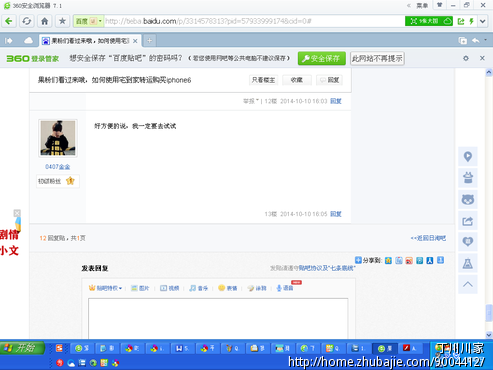Open the 菜单 menu in title bar
This screenshot has width=493, height=370.
coord(422,5)
